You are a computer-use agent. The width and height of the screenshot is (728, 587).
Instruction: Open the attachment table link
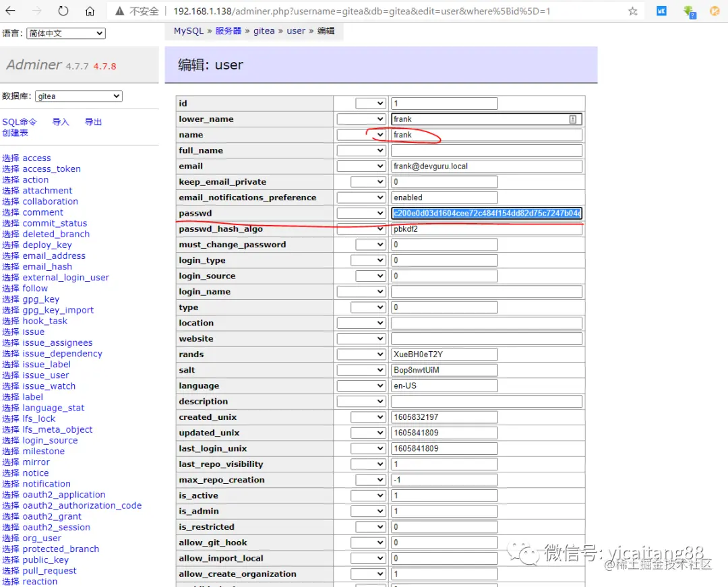[47, 191]
